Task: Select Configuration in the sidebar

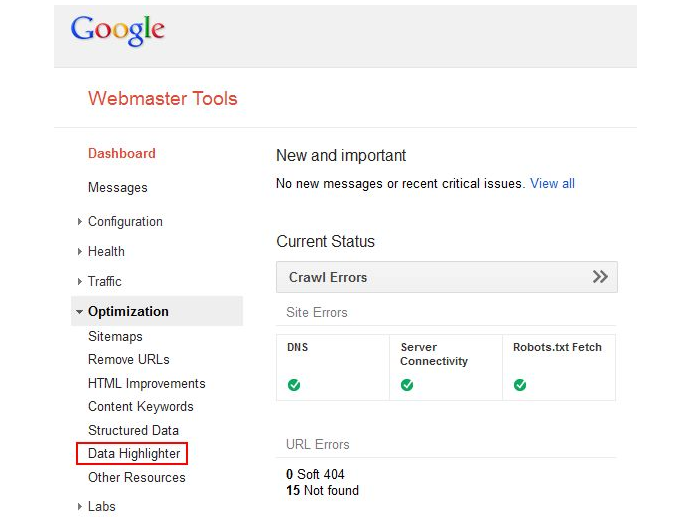Action: 125,221
